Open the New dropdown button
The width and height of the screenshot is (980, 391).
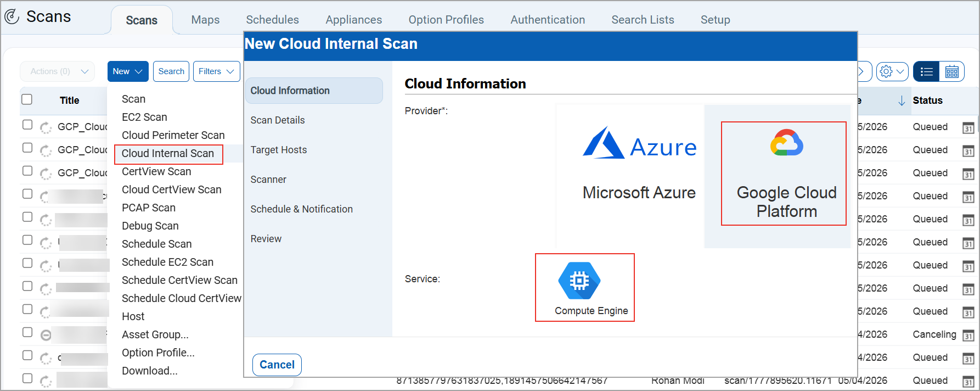[128, 71]
